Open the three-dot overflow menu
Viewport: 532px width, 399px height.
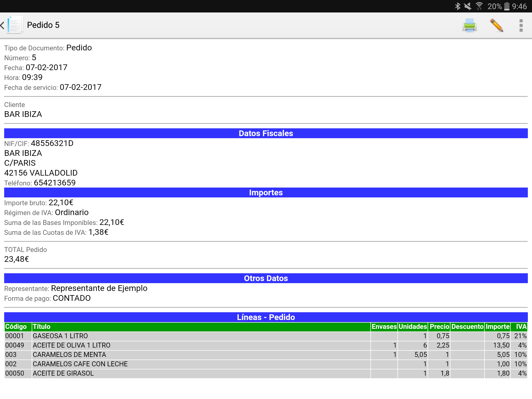(521, 25)
